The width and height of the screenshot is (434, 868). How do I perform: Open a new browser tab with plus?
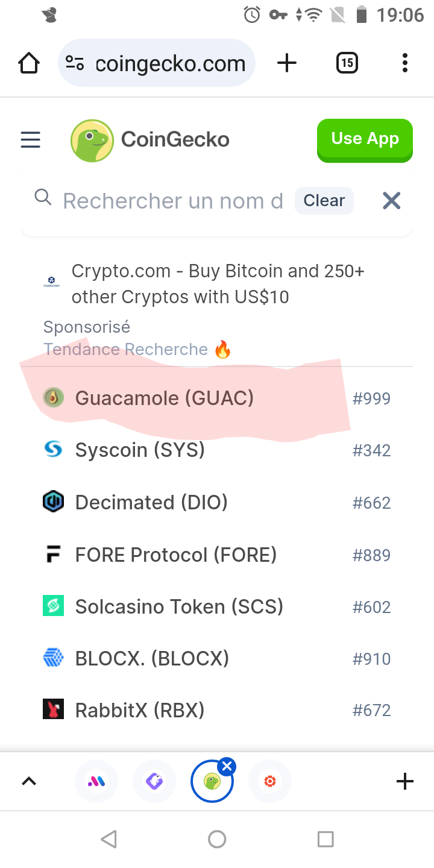pos(287,63)
